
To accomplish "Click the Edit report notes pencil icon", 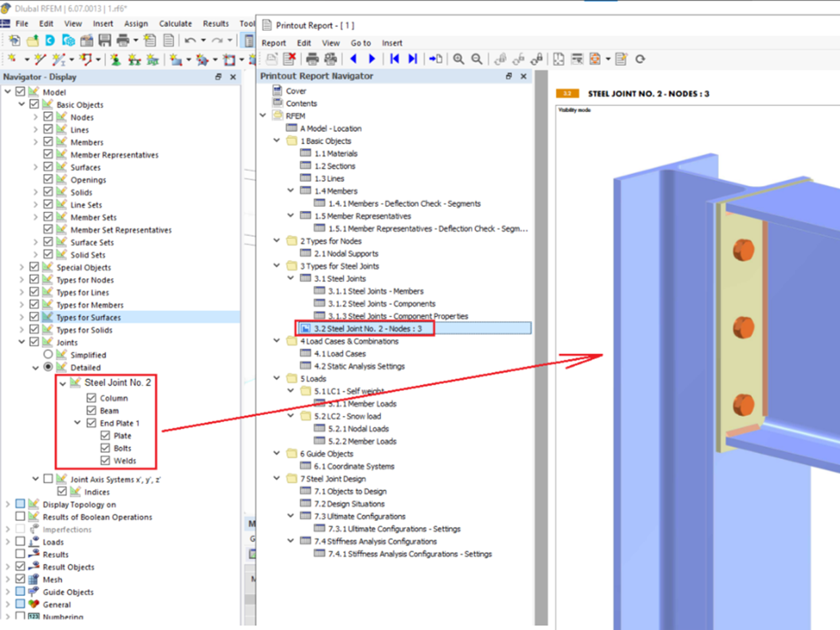I will [x=622, y=59].
